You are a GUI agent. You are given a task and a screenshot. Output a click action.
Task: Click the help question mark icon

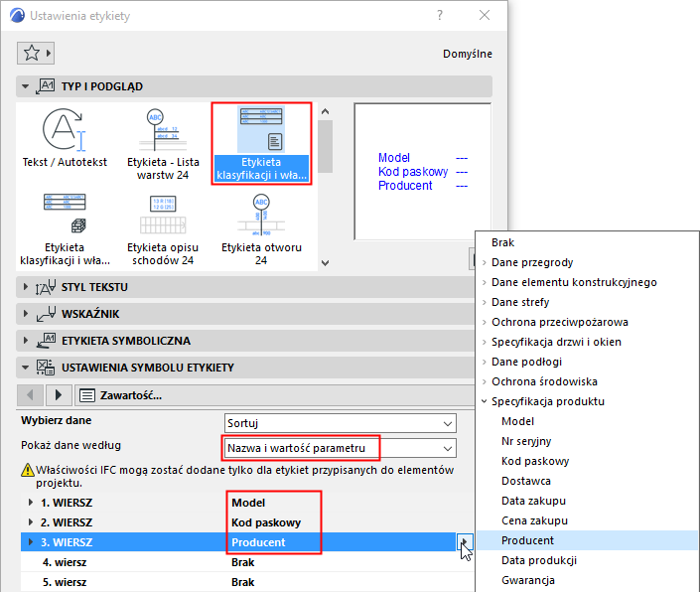point(440,16)
